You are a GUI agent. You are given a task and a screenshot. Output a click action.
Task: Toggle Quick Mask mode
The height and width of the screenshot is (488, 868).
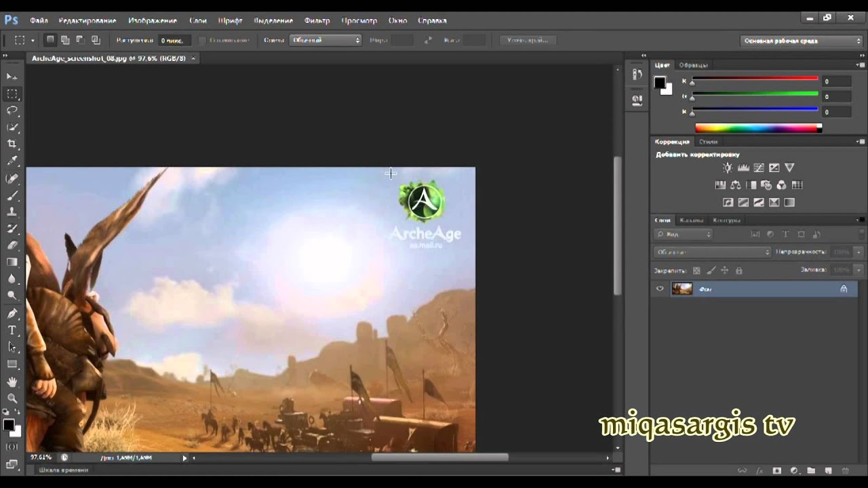12,447
